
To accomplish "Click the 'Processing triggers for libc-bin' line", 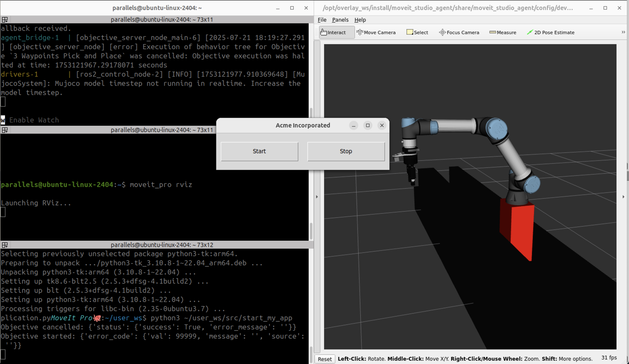I will pos(113,309).
